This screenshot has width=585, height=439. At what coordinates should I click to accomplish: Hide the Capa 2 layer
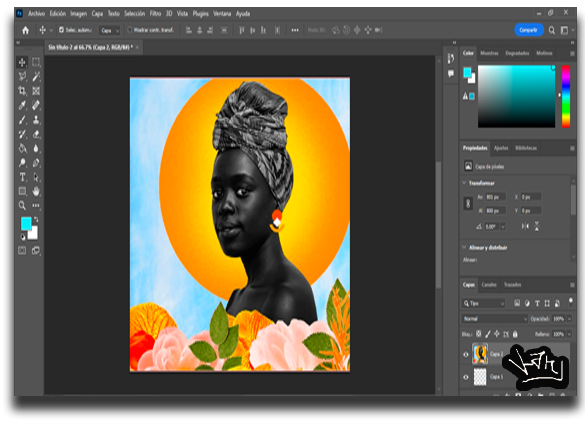[466, 354]
